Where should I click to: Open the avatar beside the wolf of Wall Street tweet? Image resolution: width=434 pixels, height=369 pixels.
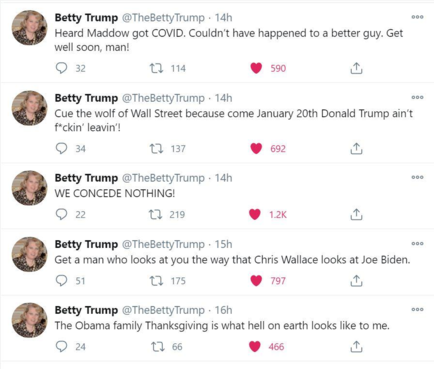[30, 108]
